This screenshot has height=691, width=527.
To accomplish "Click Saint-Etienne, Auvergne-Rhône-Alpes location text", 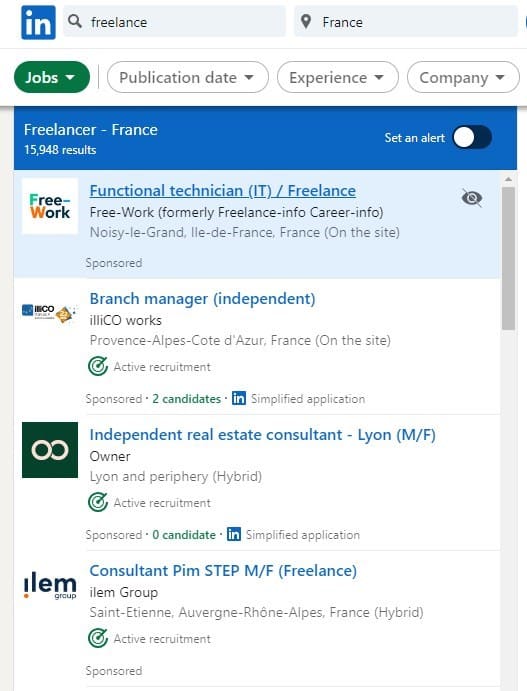I will coord(256,612).
